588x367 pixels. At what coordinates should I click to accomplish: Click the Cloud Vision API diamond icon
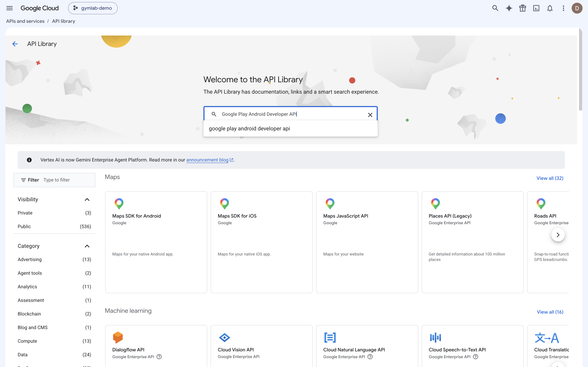pos(224,337)
